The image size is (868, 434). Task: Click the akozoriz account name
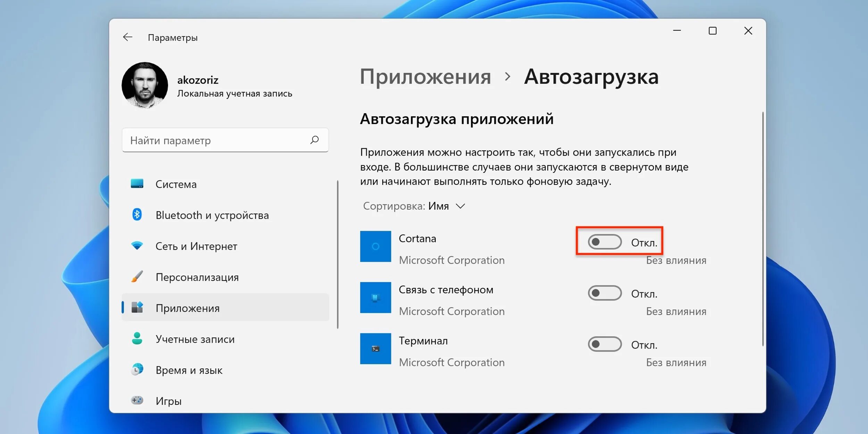[198, 80]
